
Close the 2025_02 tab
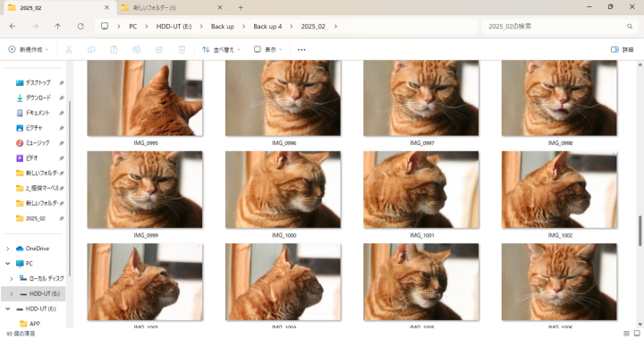point(106,7)
